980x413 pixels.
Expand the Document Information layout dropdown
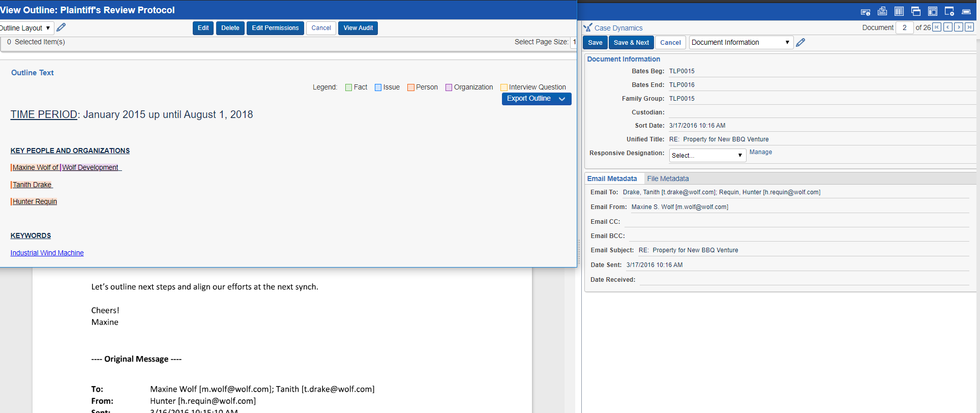click(x=740, y=43)
